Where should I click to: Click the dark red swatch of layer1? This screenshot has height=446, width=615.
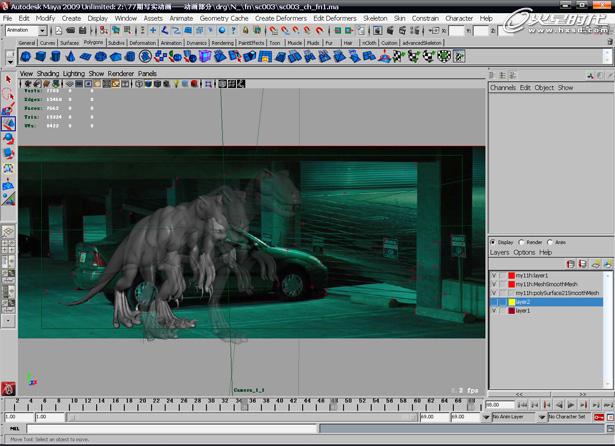point(511,311)
